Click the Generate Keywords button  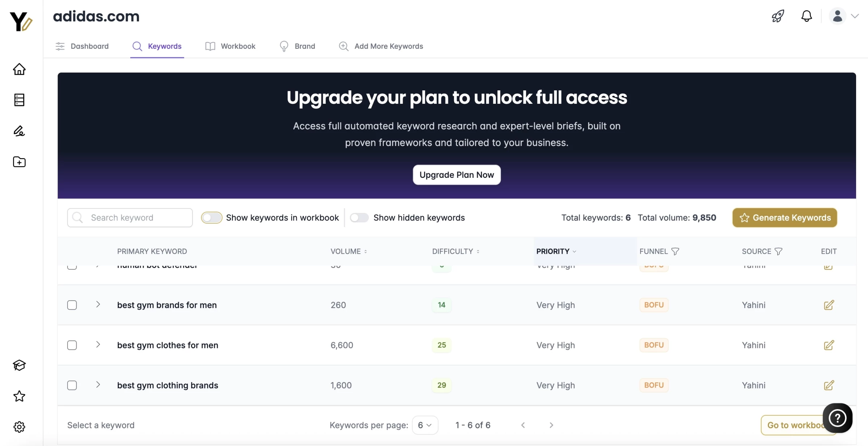(x=785, y=218)
